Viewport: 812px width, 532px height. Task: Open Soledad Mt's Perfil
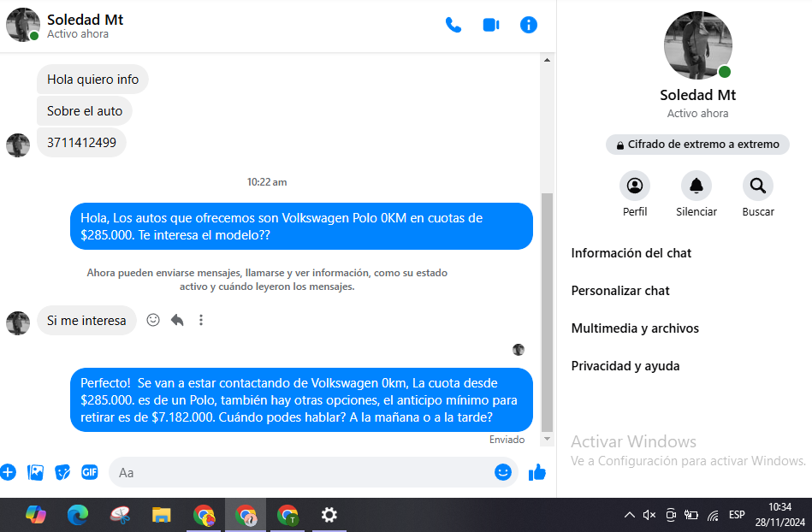(635, 186)
